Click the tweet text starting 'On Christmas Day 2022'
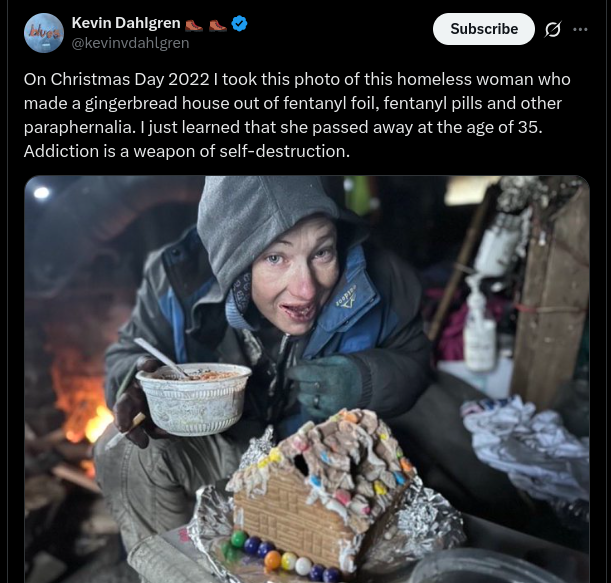Screen dimensions: 611x583 click(x=297, y=115)
